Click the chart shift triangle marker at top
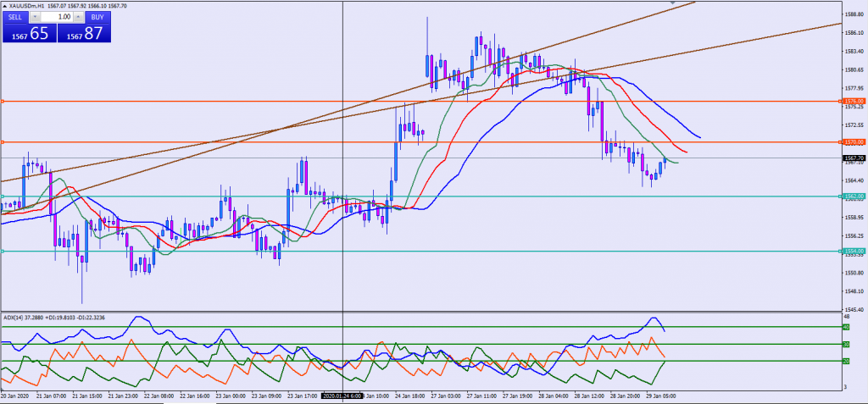868x404 pixels. [x=674, y=3]
